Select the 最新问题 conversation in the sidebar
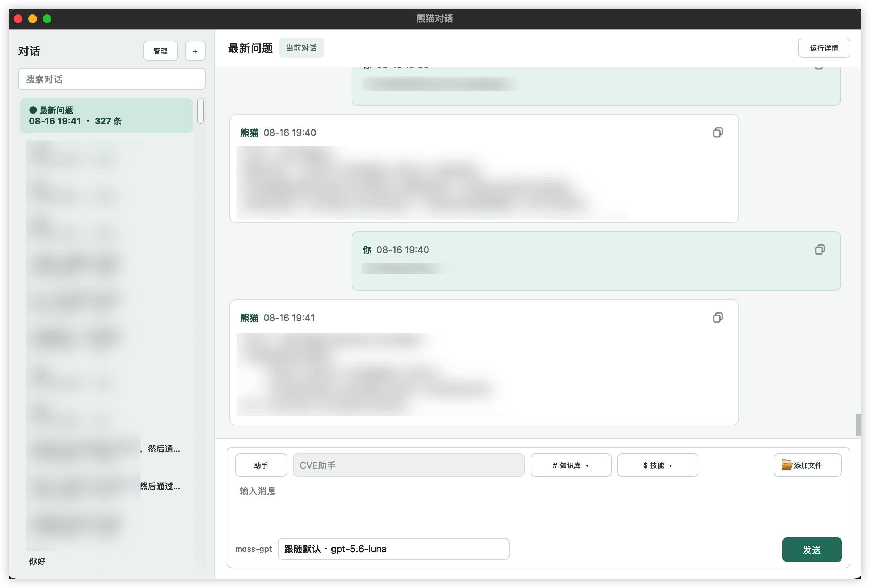 coord(106,116)
